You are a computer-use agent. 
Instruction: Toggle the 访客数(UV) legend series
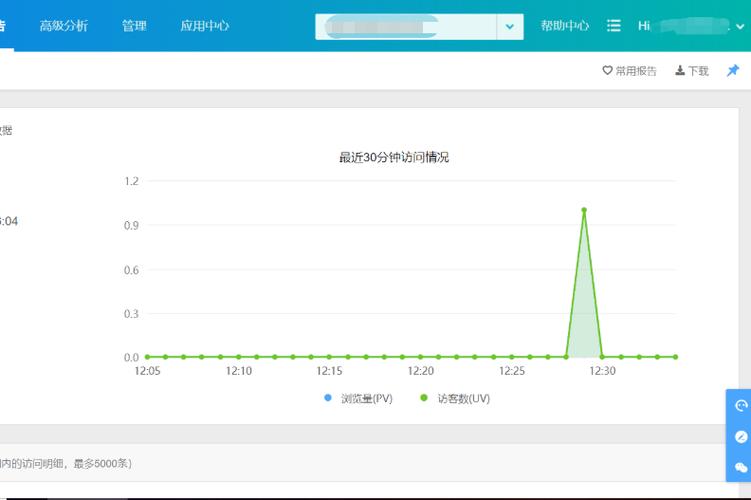(456, 398)
